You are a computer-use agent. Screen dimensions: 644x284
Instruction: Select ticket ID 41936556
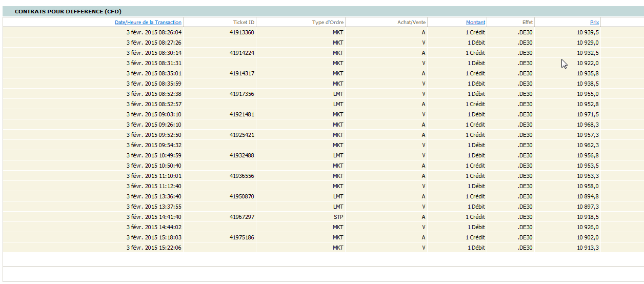(x=242, y=176)
